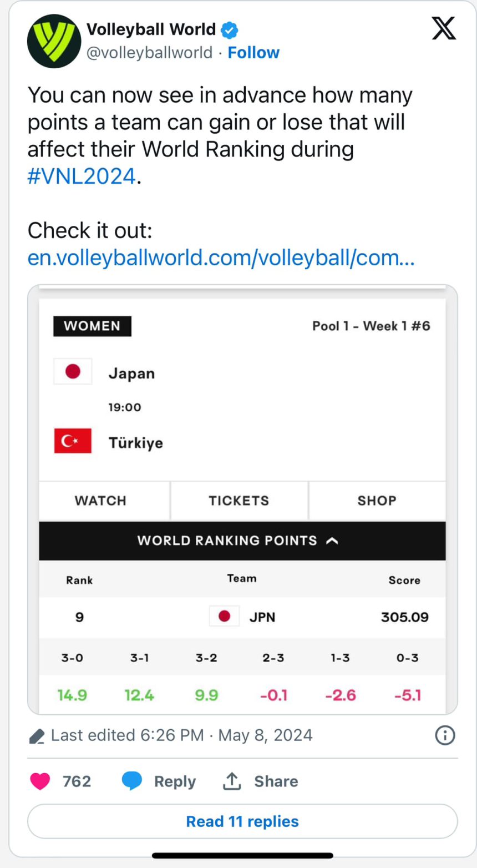Screen dimensions: 477x868
Task: Click the Volleyball World profile avatar
Action: point(54,41)
